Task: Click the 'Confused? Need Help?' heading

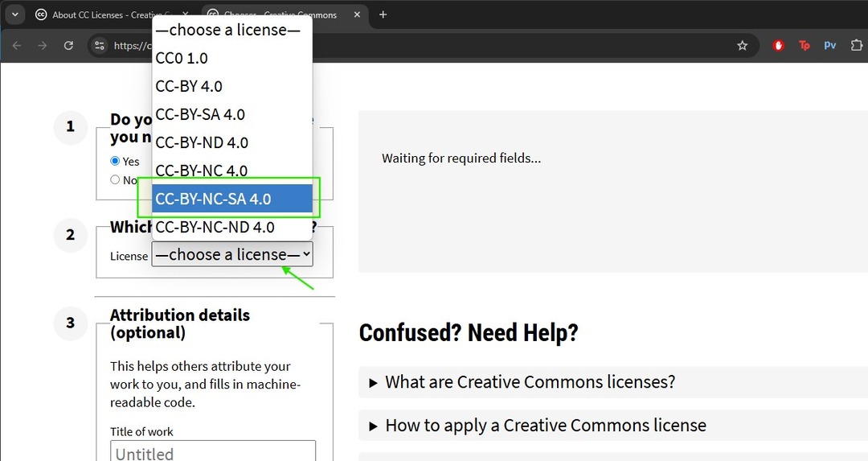Action: tap(469, 332)
